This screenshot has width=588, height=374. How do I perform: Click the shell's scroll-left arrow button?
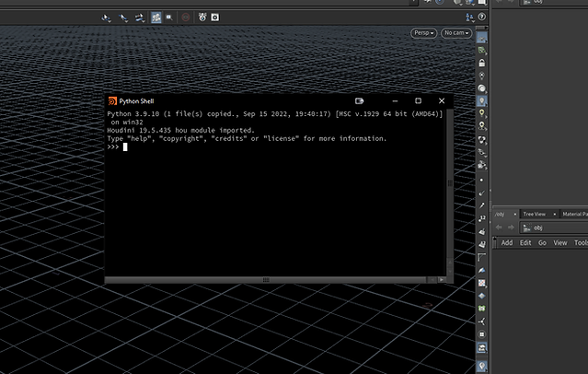pyautogui.click(x=432, y=280)
